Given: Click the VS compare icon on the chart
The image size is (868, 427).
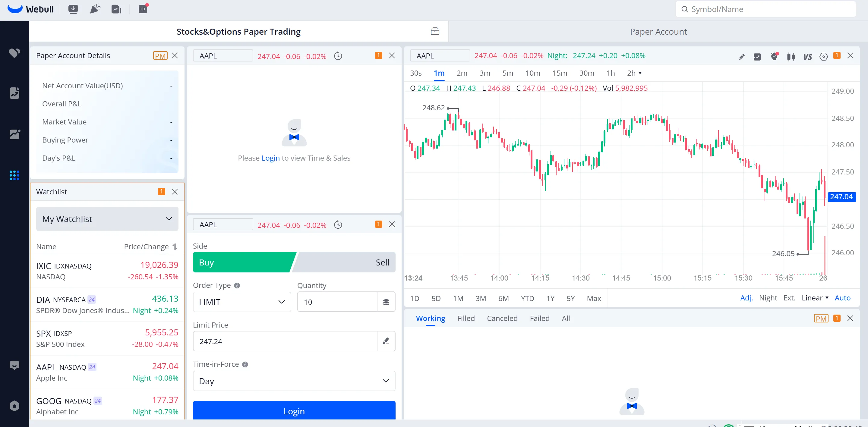Looking at the screenshot, I should tap(807, 57).
